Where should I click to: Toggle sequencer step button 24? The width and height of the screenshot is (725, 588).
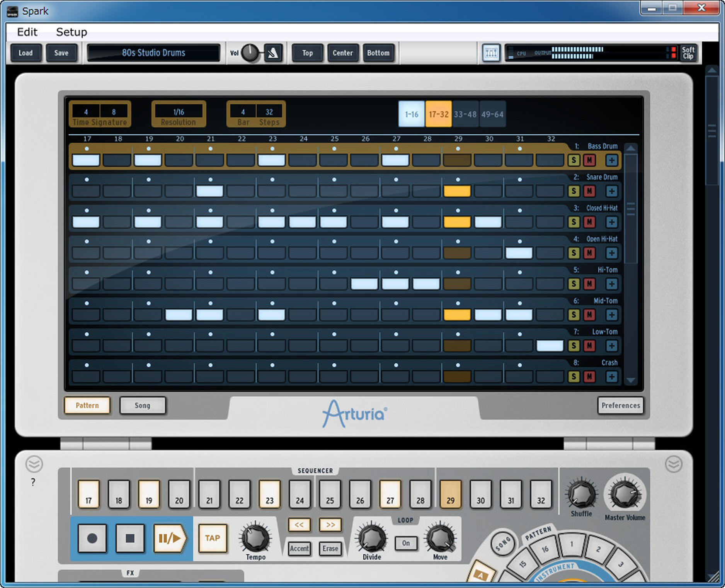(x=300, y=494)
